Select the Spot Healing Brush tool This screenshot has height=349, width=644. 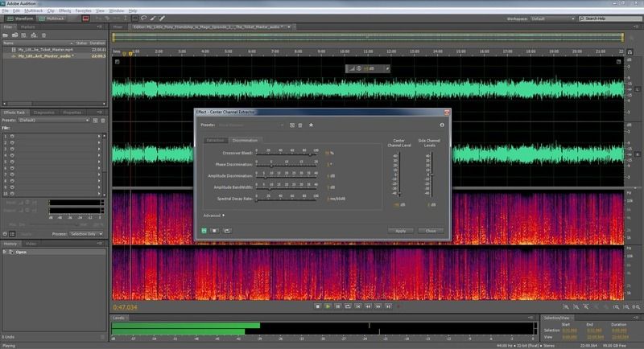coord(163,18)
